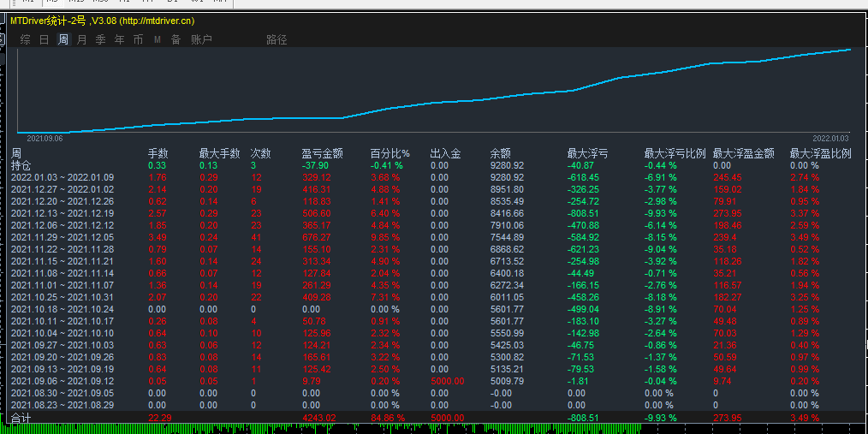The width and height of the screenshot is (868, 434).
Task: Click profit value 676.27
Action: (318, 237)
